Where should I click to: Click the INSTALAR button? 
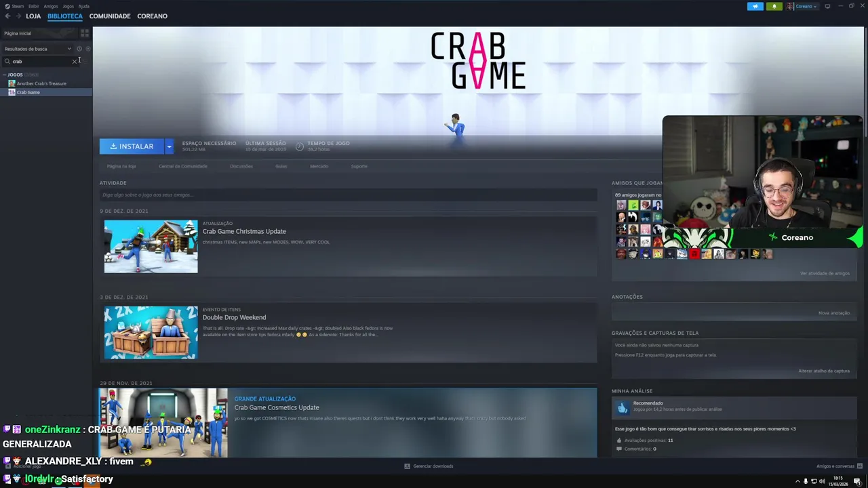[x=132, y=146]
